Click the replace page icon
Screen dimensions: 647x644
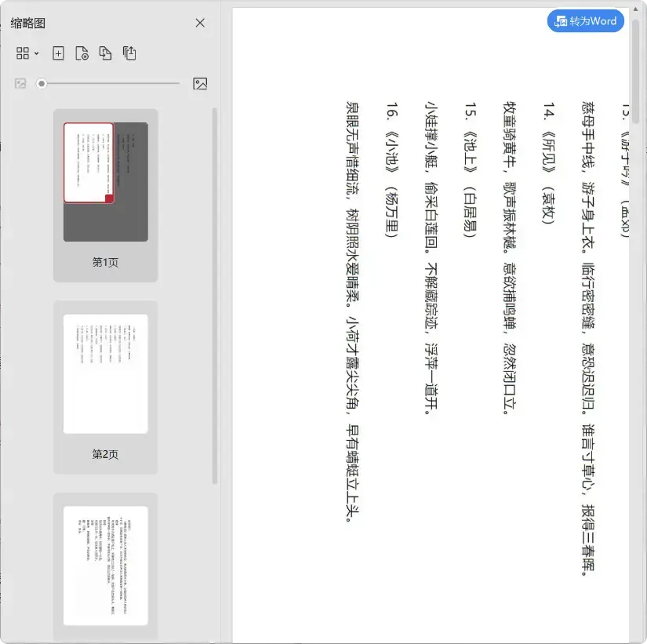point(105,53)
